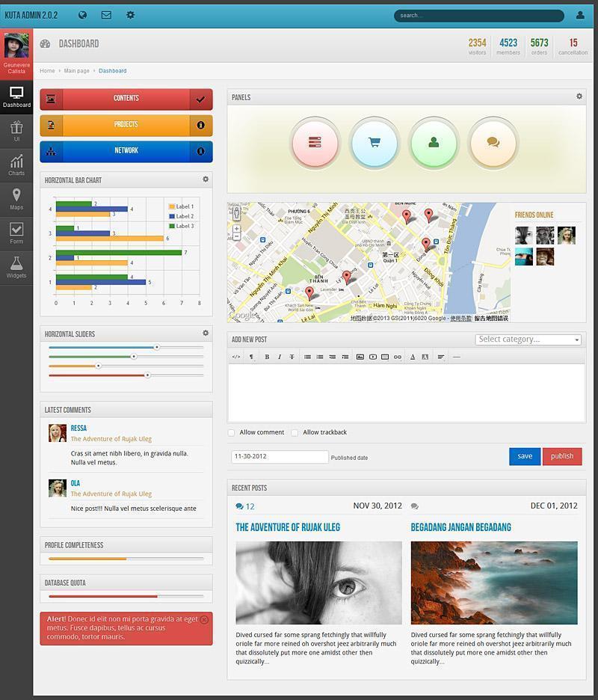The width and height of the screenshot is (598, 700).
Task: Open Horizontal Bar Chart settings gear
Action: [206, 179]
